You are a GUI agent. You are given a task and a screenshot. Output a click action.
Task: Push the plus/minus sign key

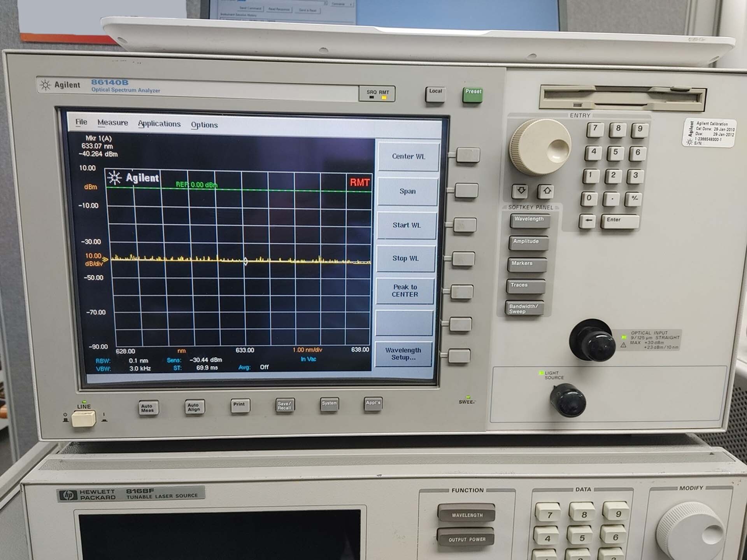coord(634,199)
